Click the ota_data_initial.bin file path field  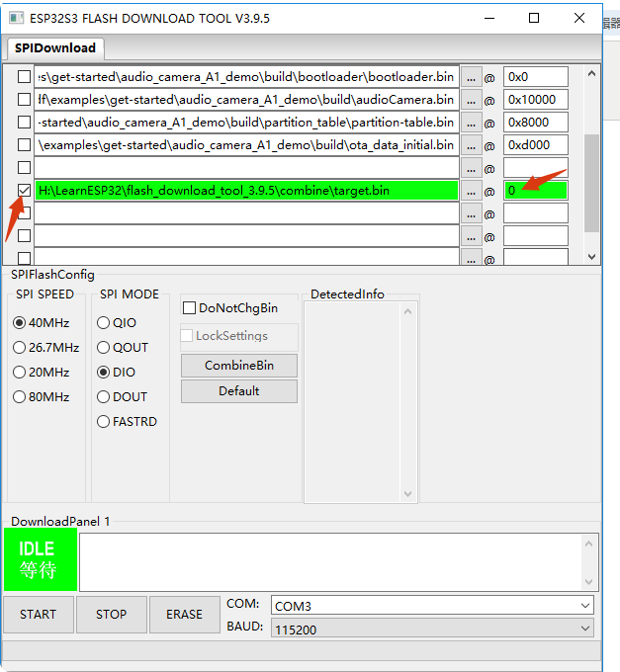246,145
